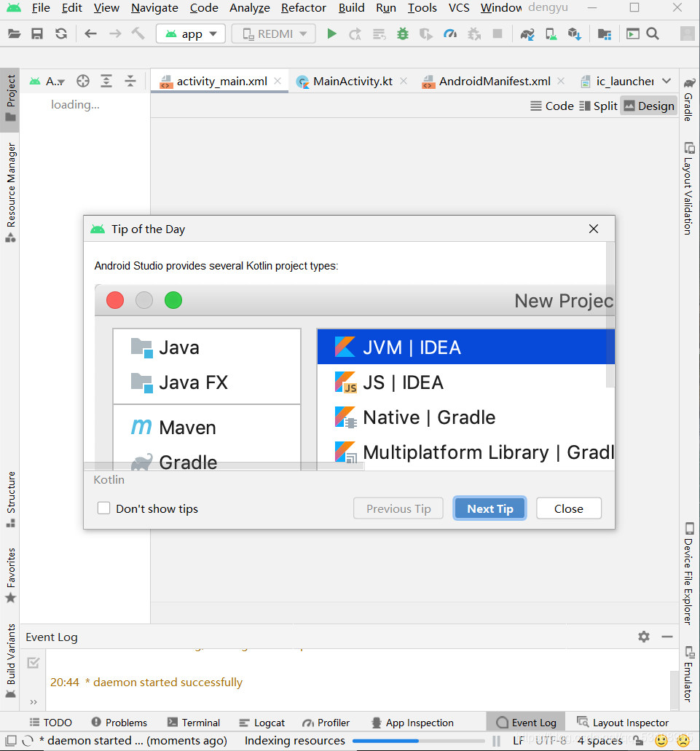Open SDK Manager cube download icon
The width and height of the screenshot is (700, 751).
(575, 34)
